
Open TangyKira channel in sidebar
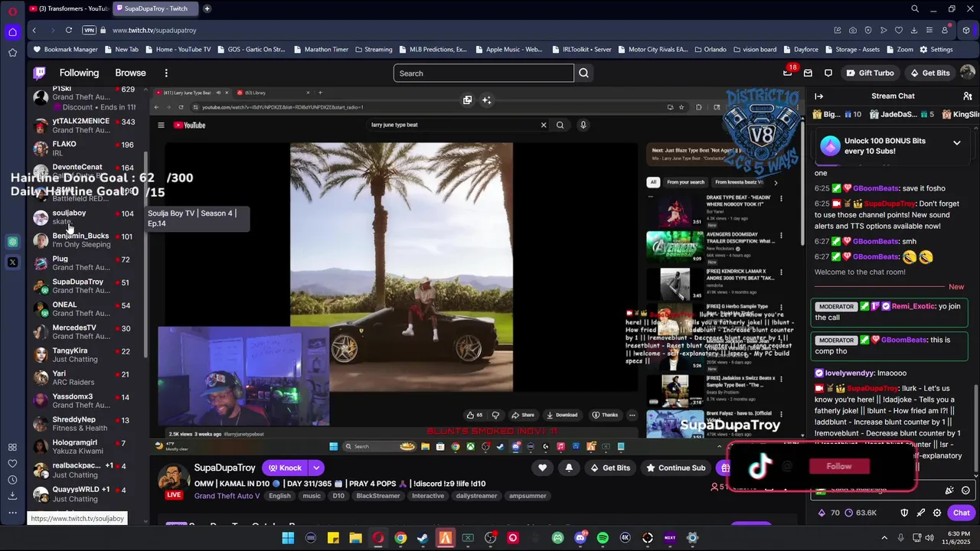tap(84, 355)
